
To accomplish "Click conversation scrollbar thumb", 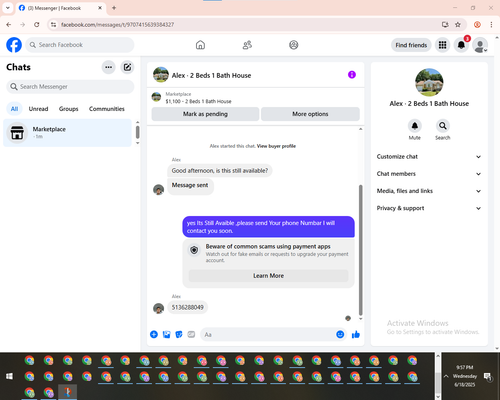I will coord(360,250).
